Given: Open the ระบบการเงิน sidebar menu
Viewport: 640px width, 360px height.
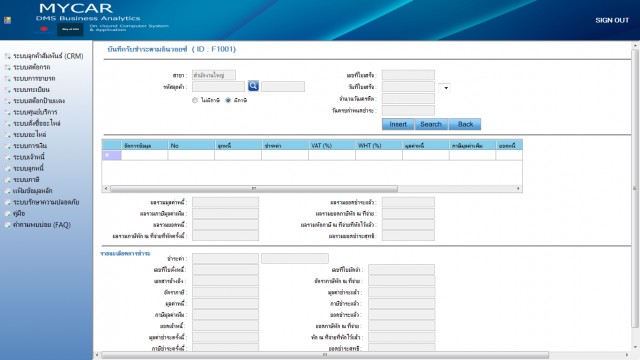Looking at the screenshot, I should click(x=30, y=146).
